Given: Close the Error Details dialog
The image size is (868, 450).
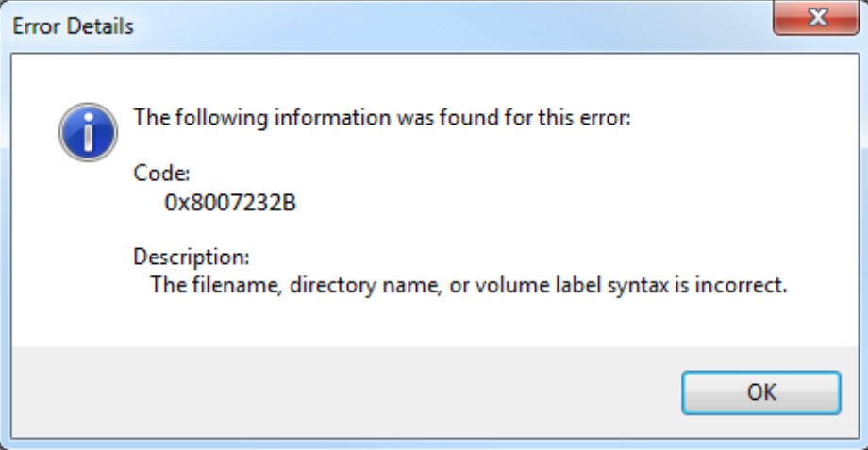Looking at the screenshot, I should (x=816, y=18).
